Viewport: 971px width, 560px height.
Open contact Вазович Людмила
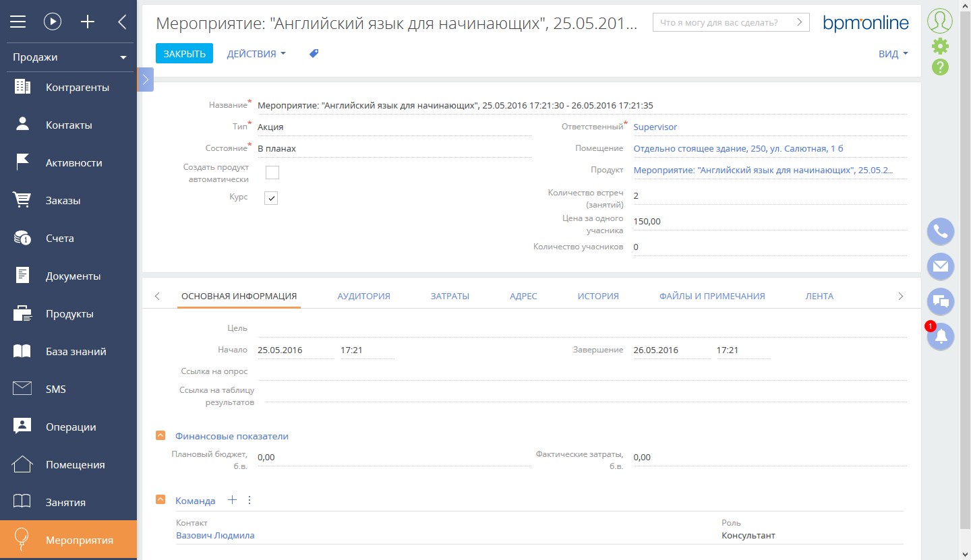coord(216,534)
